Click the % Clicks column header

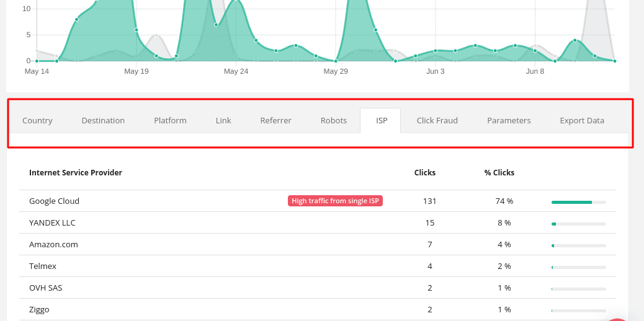pyautogui.click(x=499, y=172)
